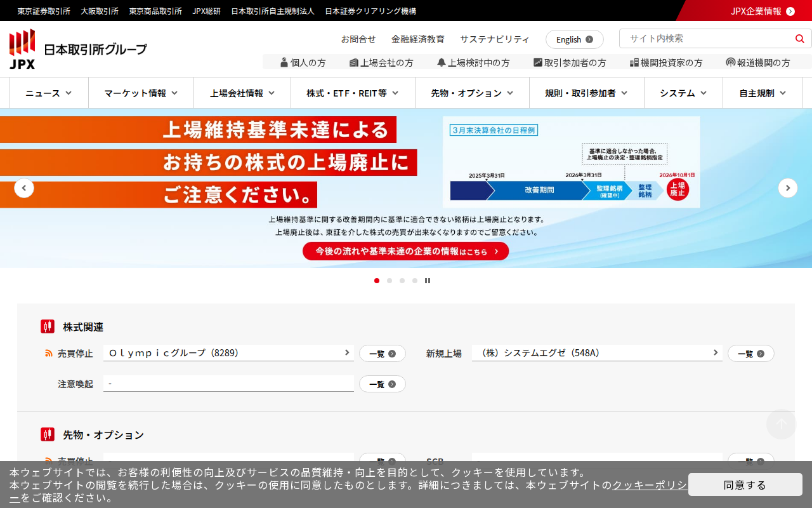The height and width of the screenshot is (508, 812).
Task: Open the ニュース menu
Action: pyautogui.click(x=49, y=93)
